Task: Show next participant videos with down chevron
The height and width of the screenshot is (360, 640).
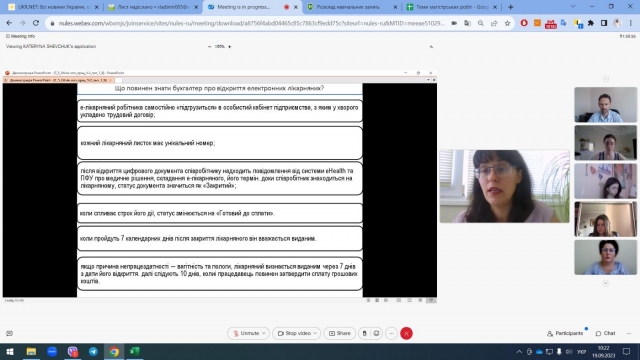Action: 606,283
